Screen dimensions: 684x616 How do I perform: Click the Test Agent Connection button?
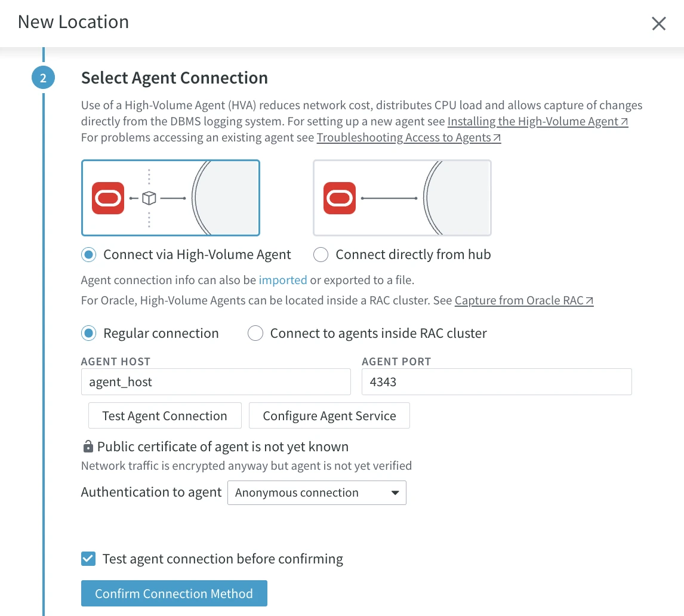pos(165,415)
